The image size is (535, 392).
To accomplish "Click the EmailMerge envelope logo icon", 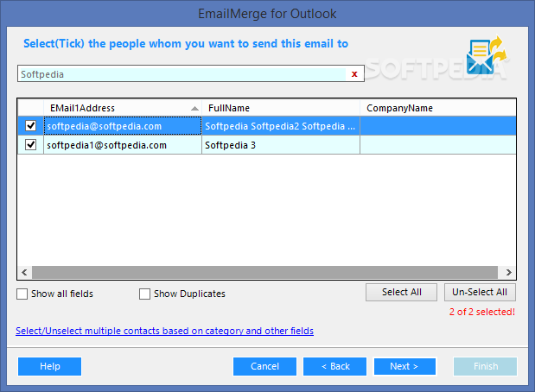I will [487, 55].
